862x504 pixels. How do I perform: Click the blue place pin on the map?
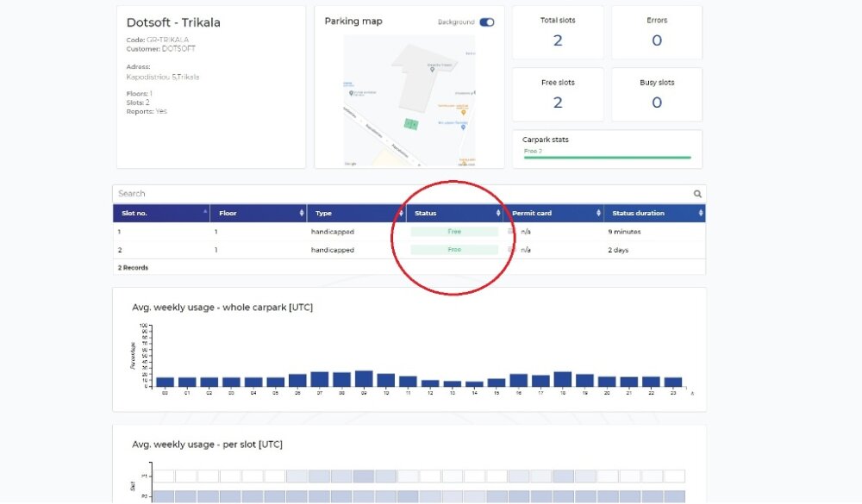463,127
